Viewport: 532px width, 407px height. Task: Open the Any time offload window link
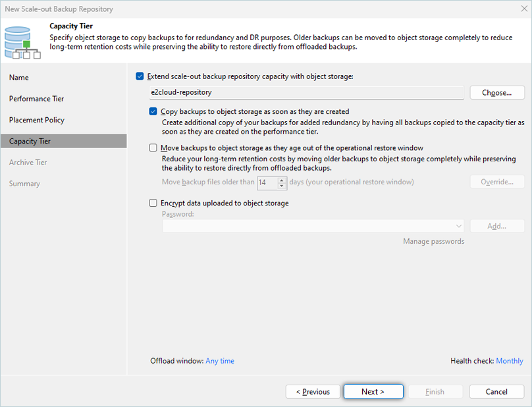(x=220, y=361)
